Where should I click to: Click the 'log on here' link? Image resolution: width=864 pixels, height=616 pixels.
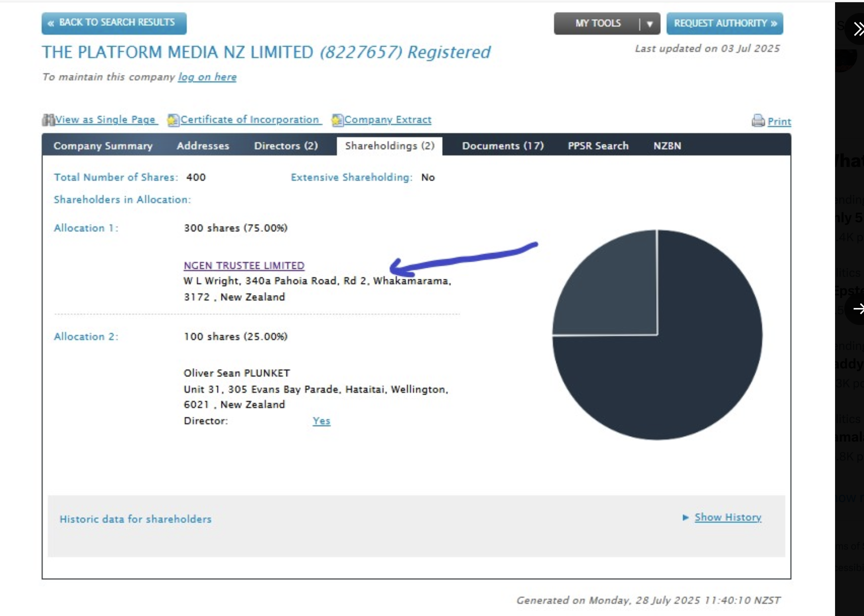coord(207,77)
